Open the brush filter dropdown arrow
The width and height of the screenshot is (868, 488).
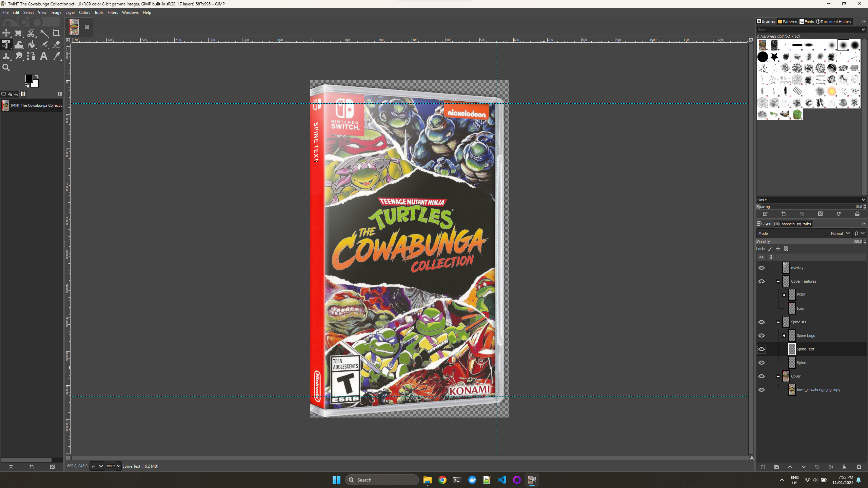[863, 30]
